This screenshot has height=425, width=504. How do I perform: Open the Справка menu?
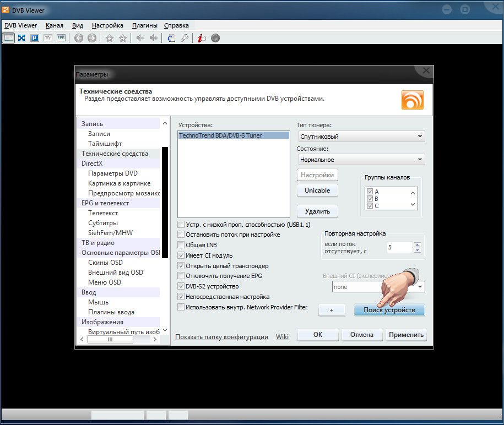point(176,25)
